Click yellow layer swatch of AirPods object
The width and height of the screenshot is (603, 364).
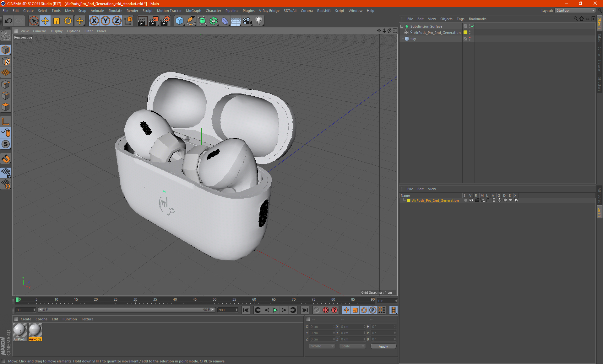[x=465, y=32]
